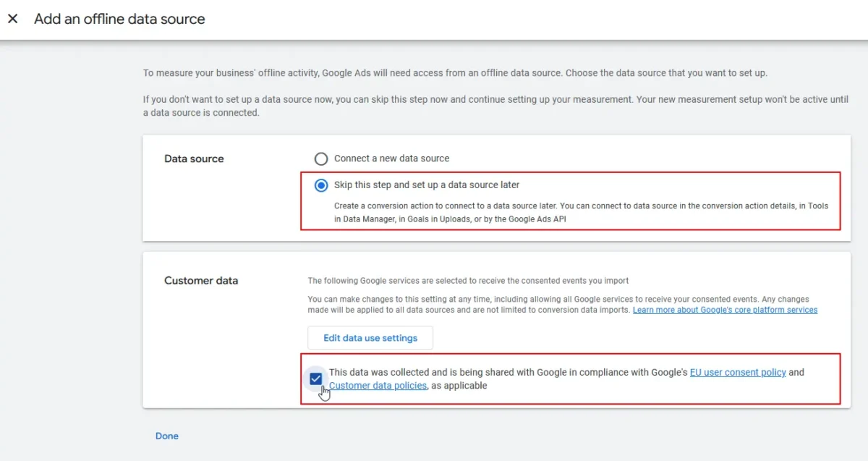Click the Done button
The width and height of the screenshot is (868, 461).
click(x=167, y=436)
